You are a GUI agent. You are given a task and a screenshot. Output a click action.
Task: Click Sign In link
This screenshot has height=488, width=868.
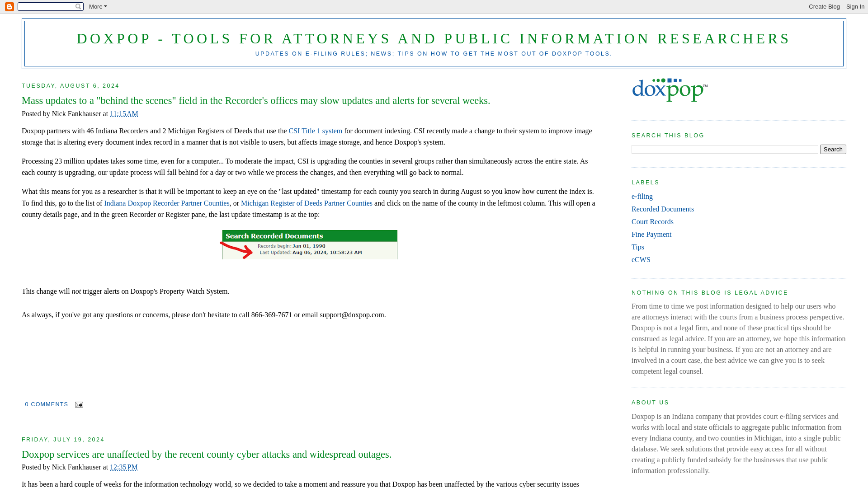coord(855,6)
